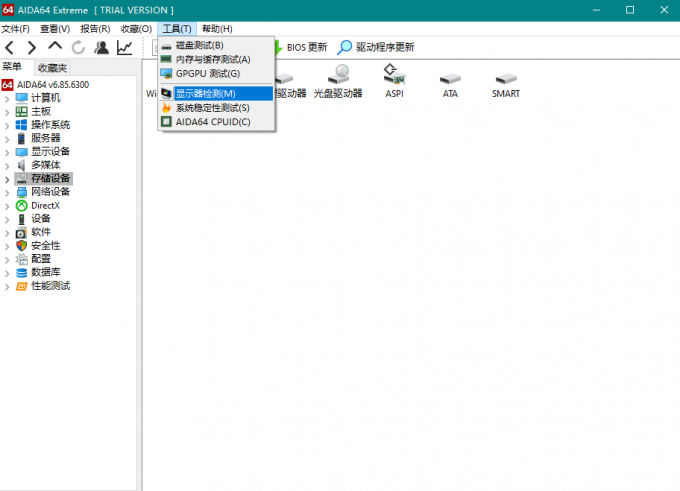Click the refresh toolbar icon

(x=78, y=47)
